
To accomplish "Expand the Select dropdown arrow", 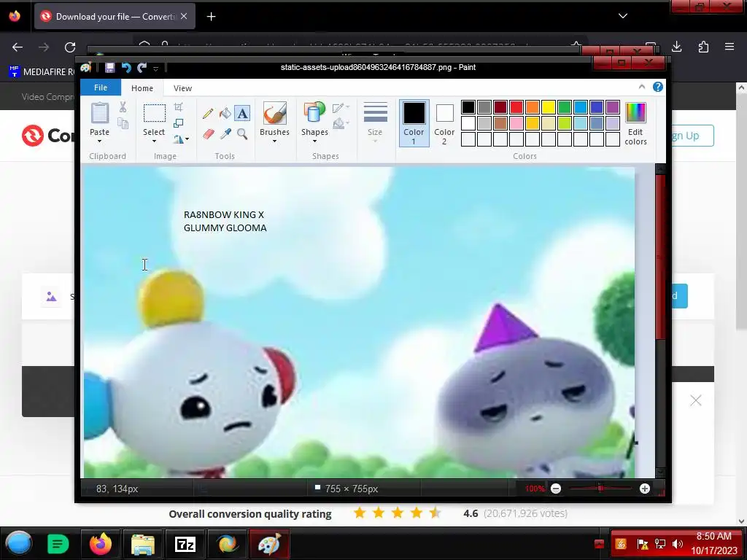I will click(154, 141).
